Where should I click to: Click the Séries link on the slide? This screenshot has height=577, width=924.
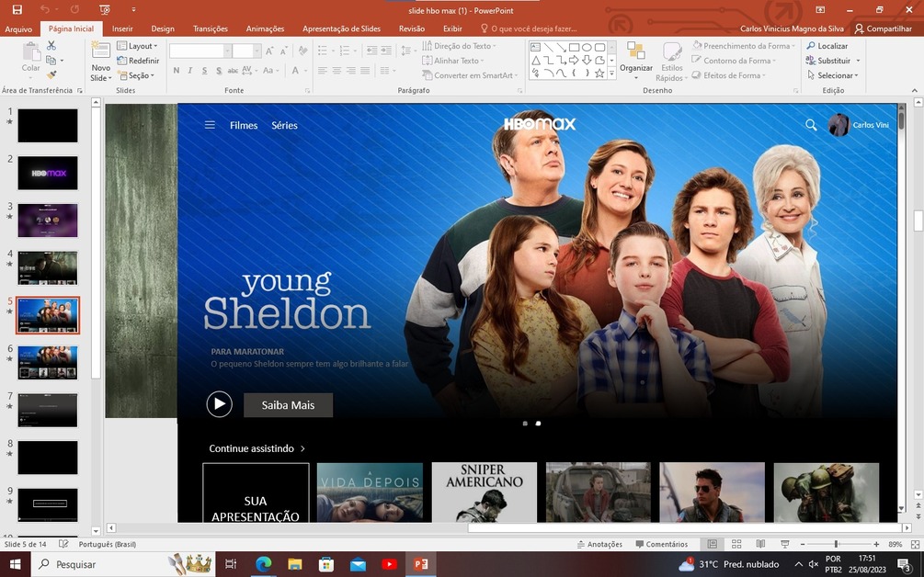pos(285,125)
